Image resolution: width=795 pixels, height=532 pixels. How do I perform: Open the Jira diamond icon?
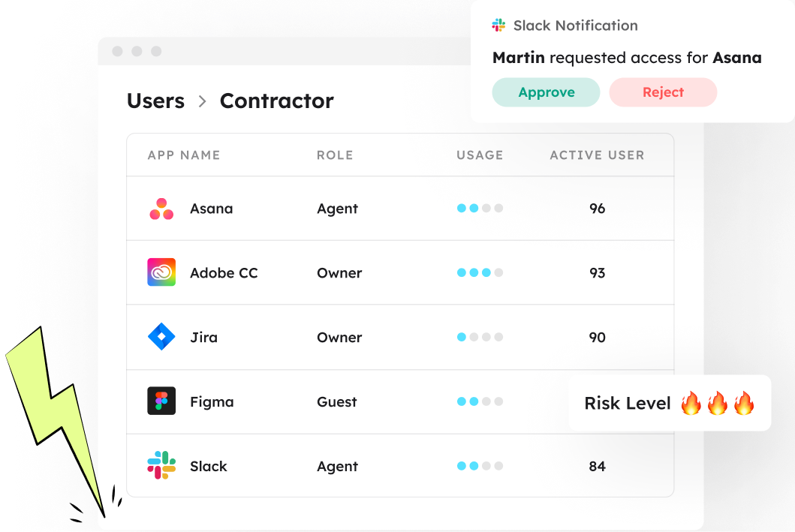point(161,336)
